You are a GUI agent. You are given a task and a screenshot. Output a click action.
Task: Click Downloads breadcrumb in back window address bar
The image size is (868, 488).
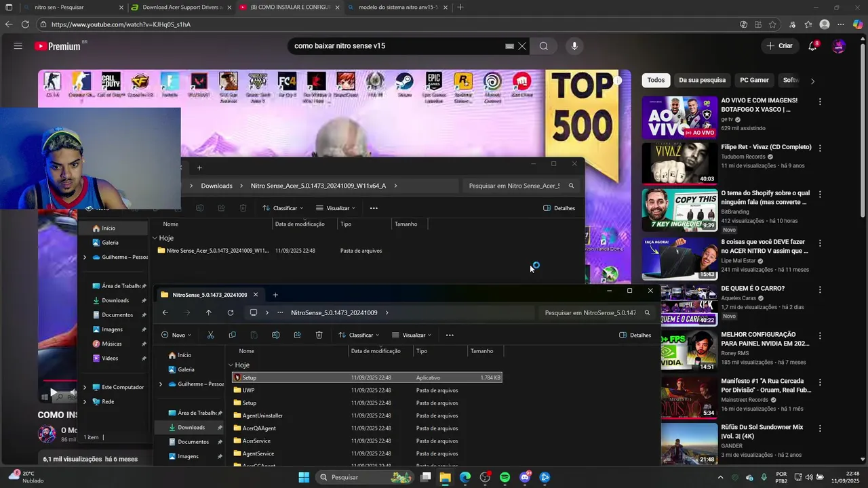click(x=216, y=186)
